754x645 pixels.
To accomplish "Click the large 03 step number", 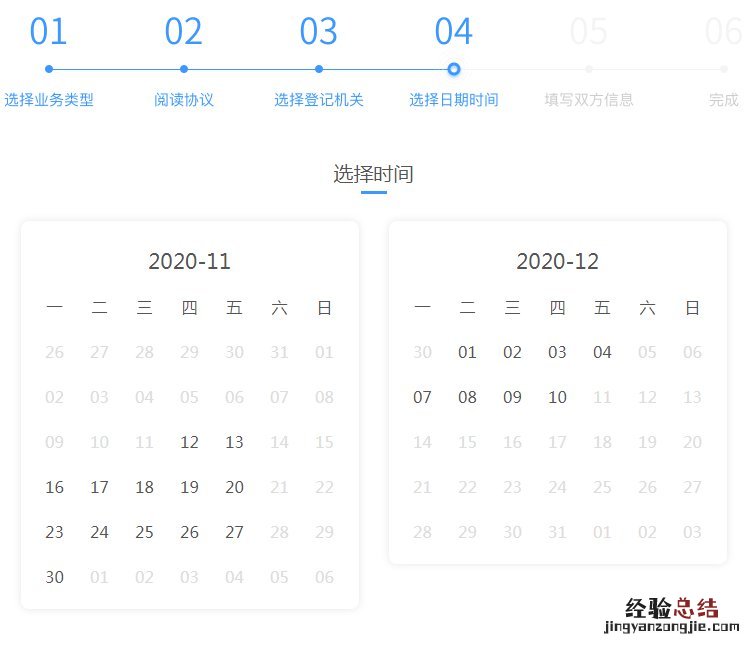I will coord(318,31).
